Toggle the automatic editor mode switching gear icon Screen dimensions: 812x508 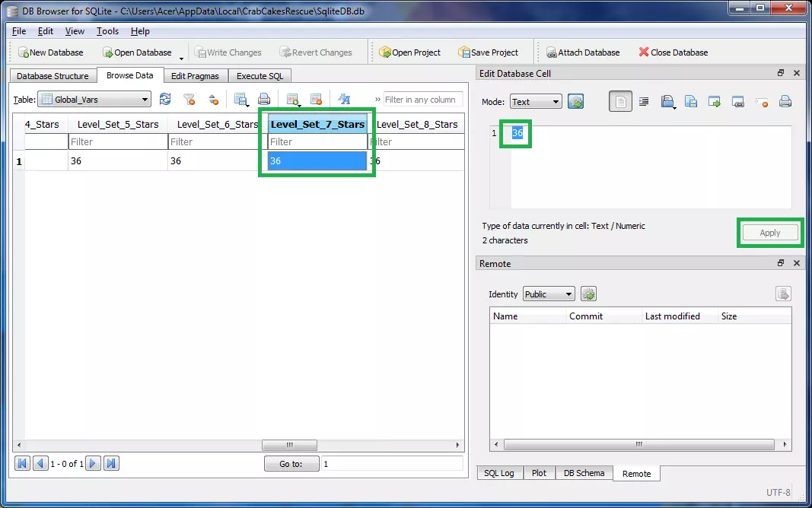click(x=576, y=101)
